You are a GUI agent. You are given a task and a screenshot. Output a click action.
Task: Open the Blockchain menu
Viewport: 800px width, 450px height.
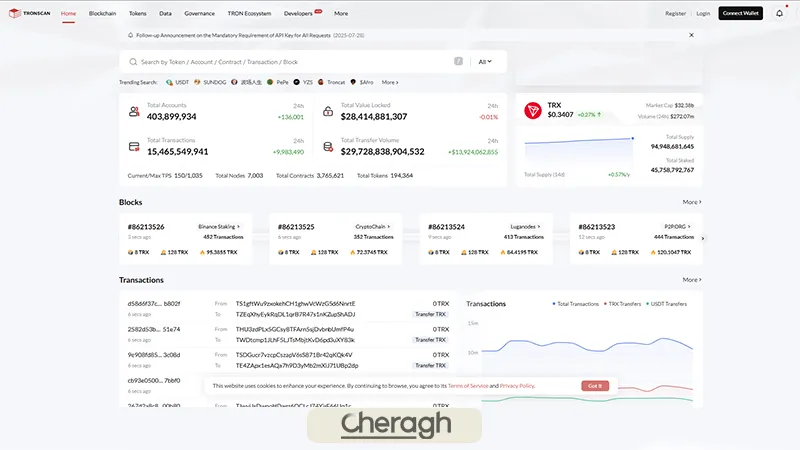pos(103,13)
